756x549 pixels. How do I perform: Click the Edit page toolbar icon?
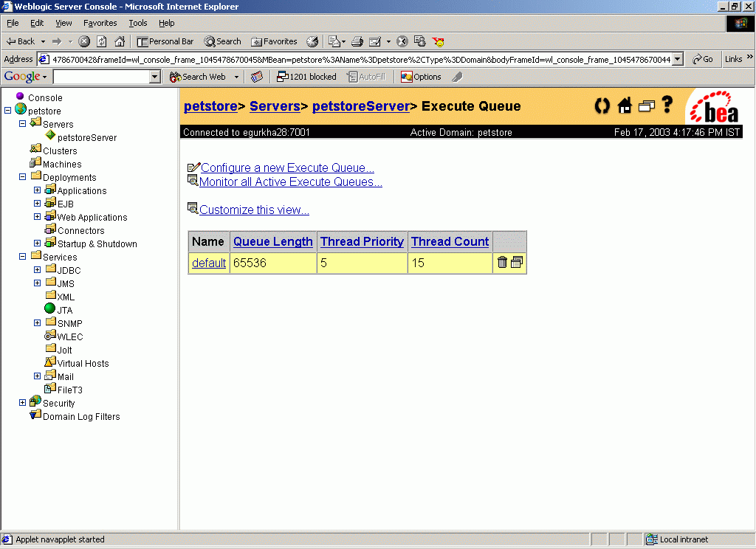tap(375, 41)
